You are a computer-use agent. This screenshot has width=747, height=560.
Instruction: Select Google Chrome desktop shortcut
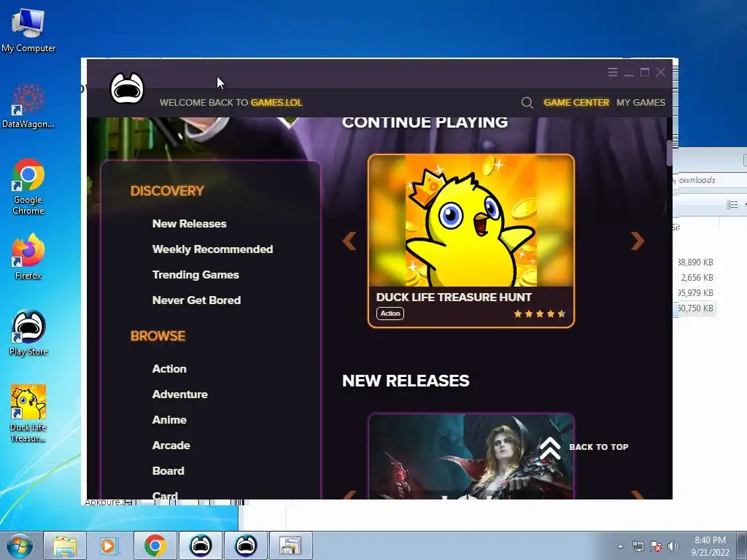click(x=28, y=187)
